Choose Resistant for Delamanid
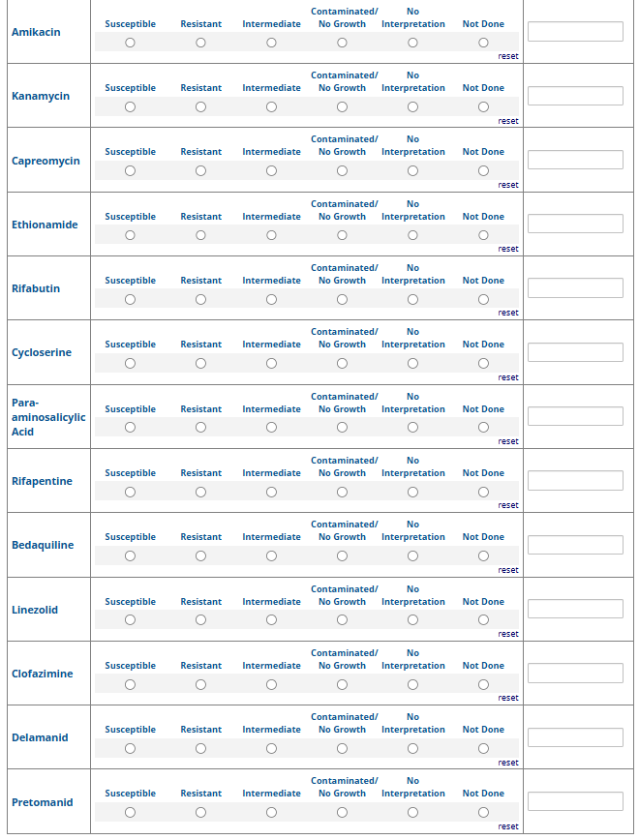 200,748
